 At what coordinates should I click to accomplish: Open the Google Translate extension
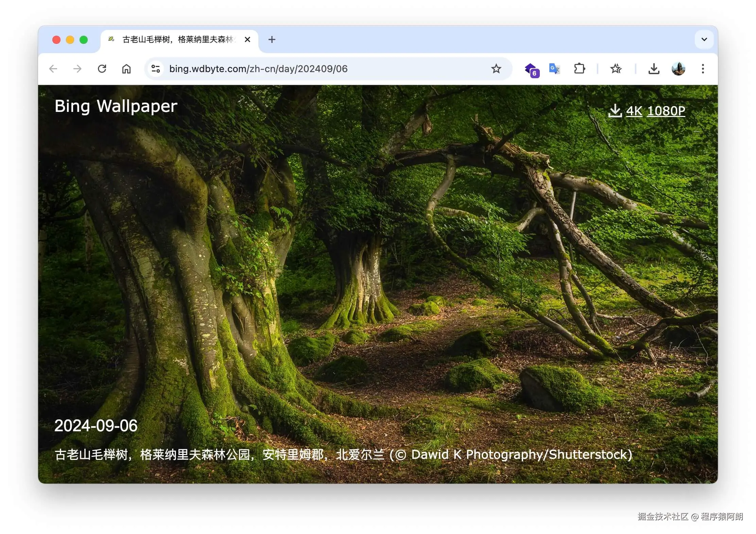click(554, 69)
